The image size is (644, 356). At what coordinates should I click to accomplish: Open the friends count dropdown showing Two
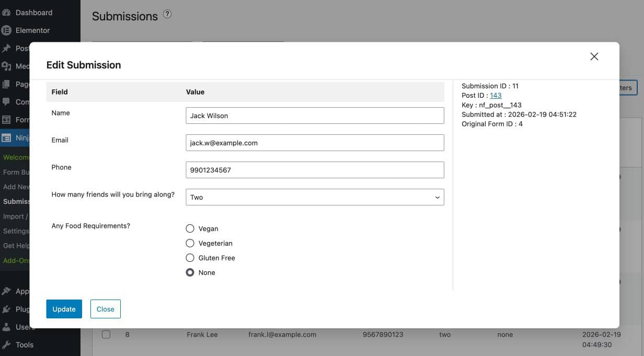point(315,197)
